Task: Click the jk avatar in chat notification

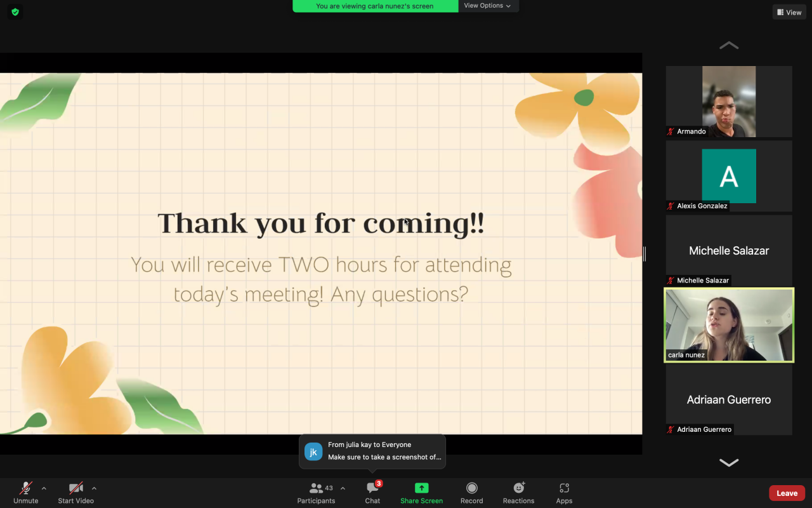Action: (x=313, y=451)
